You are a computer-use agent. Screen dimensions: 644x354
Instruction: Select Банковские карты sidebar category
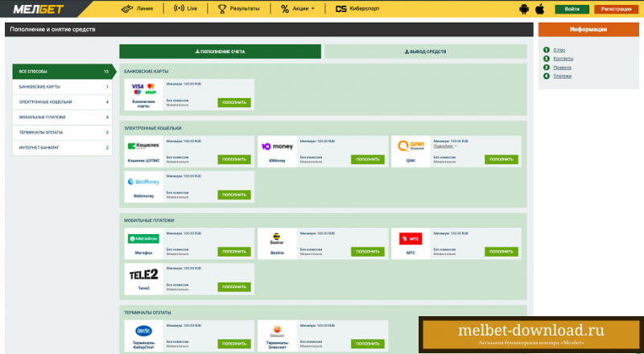click(x=63, y=87)
